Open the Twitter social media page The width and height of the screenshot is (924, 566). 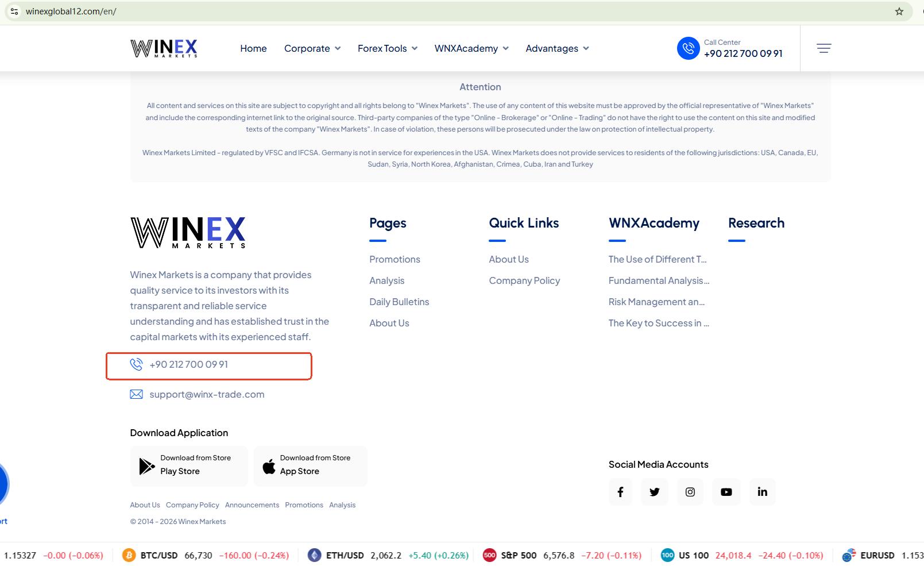[655, 492]
